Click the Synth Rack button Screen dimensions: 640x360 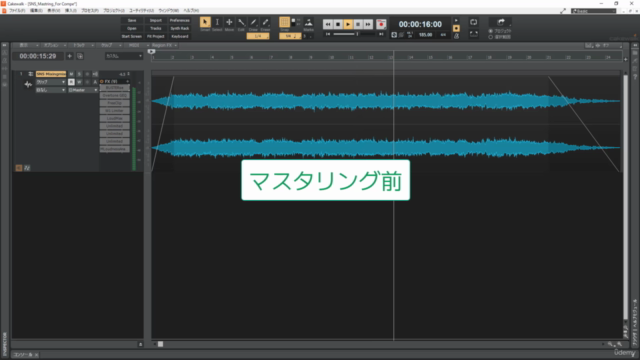coord(180,29)
